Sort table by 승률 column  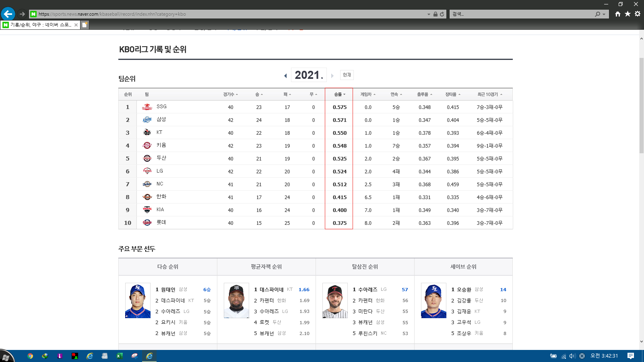click(x=339, y=95)
